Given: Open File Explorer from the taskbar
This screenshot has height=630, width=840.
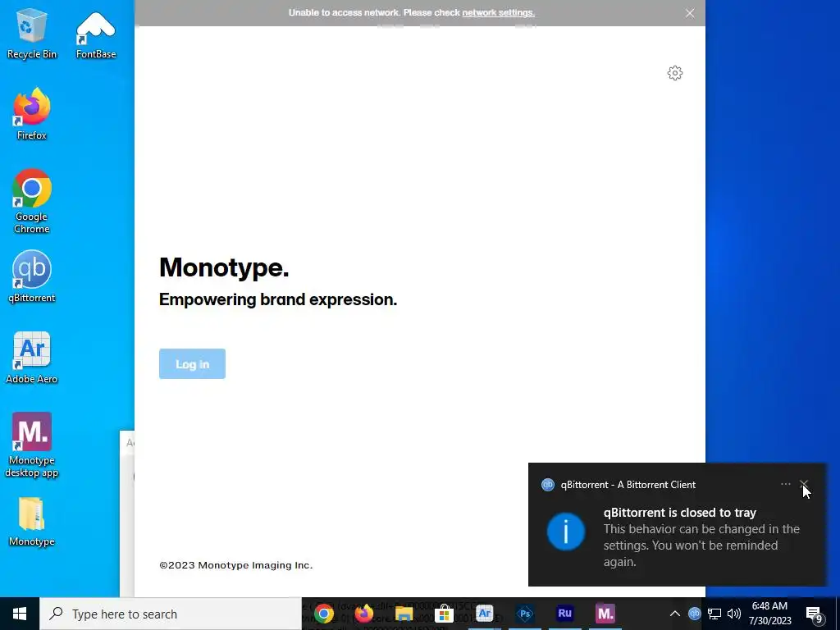Looking at the screenshot, I should coord(404,614).
